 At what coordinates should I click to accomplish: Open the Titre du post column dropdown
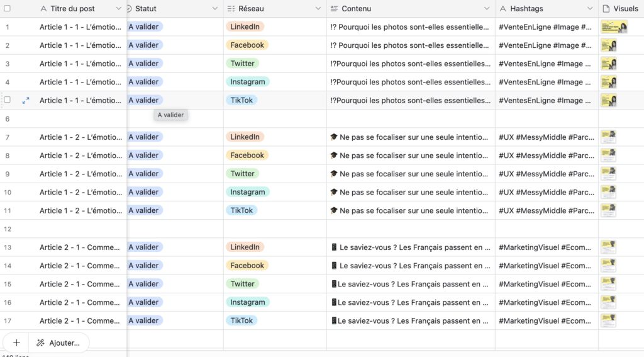[118, 8]
